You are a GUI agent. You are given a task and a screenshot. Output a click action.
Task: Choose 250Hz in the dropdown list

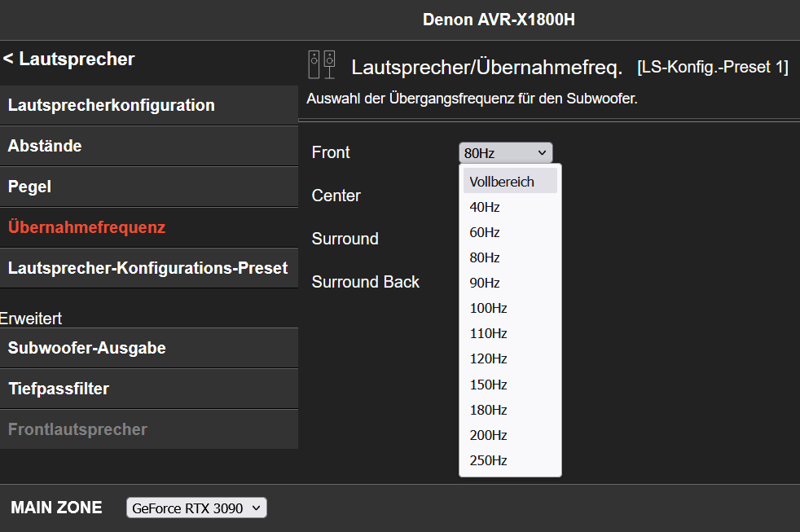click(x=510, y=460)
